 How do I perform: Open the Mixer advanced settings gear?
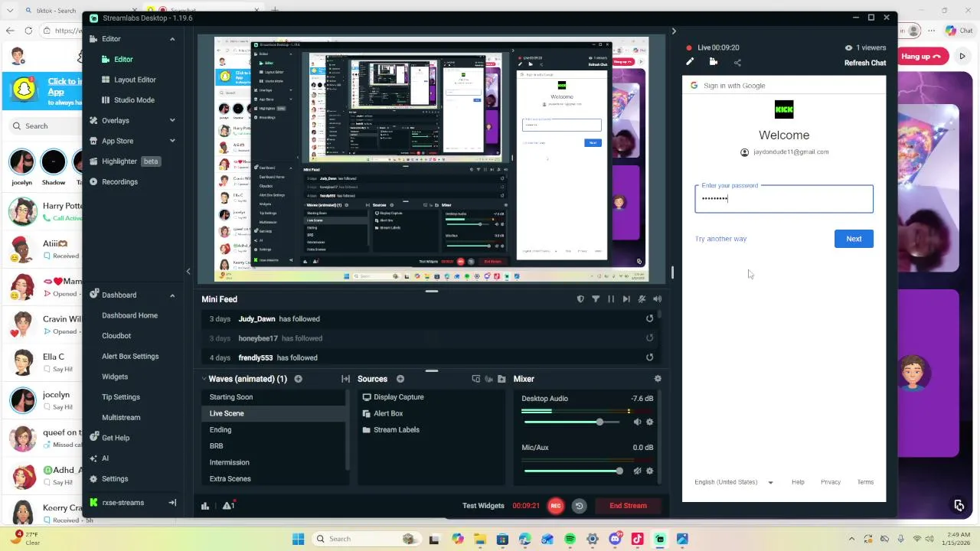tap(657, 379)
